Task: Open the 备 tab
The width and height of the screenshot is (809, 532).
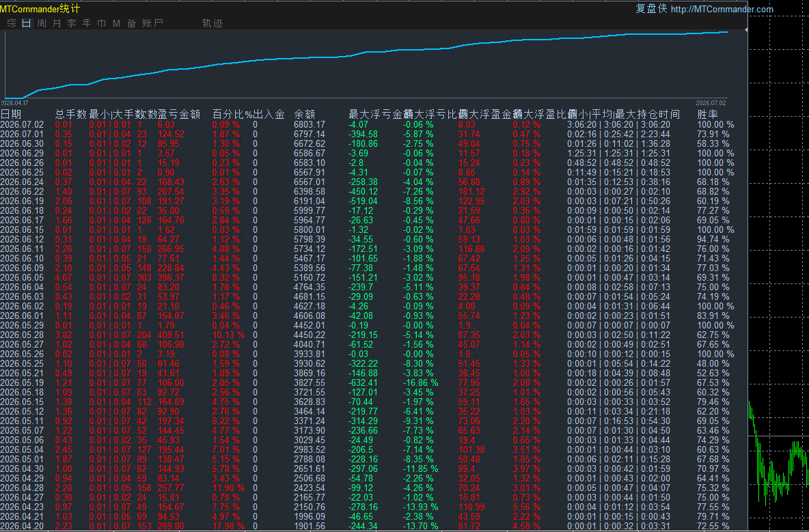Action: pyautogui.click(x=132, y=23)
